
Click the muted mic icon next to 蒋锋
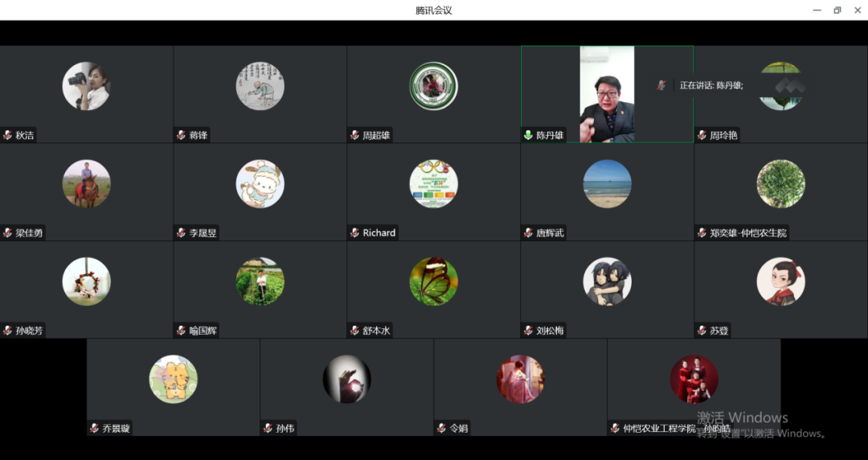[x=181, y=135]
